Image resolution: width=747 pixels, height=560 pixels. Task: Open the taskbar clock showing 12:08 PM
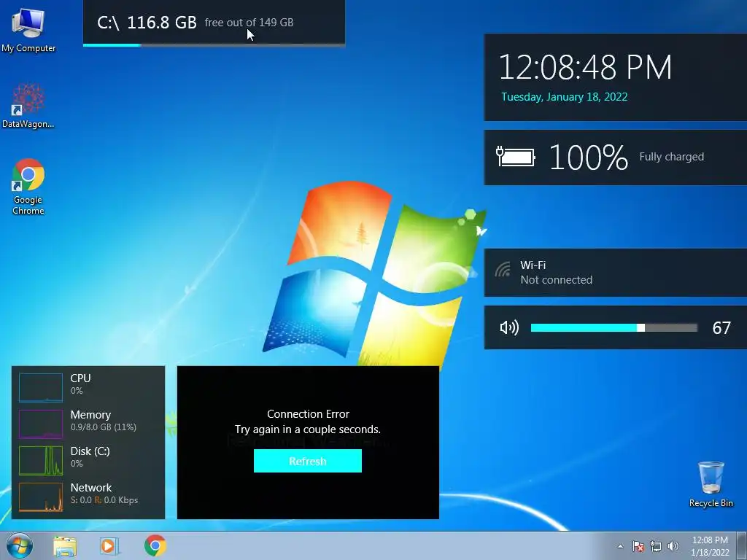click(710, 546)
